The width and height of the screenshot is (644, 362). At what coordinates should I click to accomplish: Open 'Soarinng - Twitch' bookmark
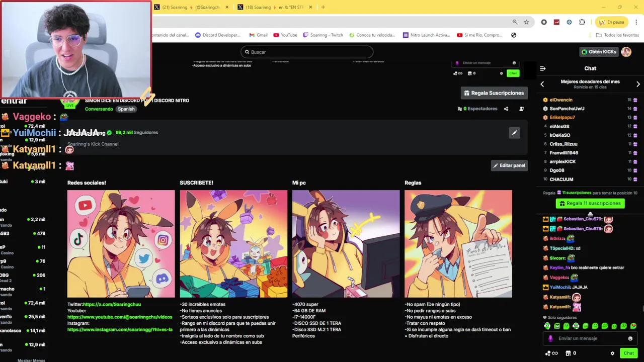click(323, 35)
